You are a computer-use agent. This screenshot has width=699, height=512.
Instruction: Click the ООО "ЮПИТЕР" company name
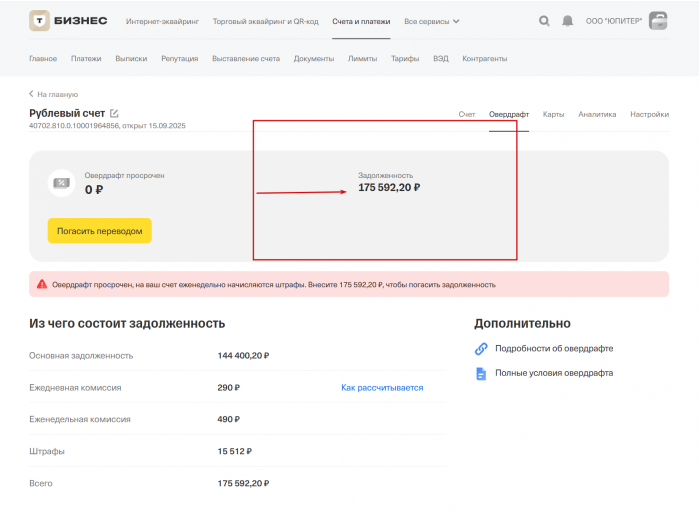[x=614, y=21]
